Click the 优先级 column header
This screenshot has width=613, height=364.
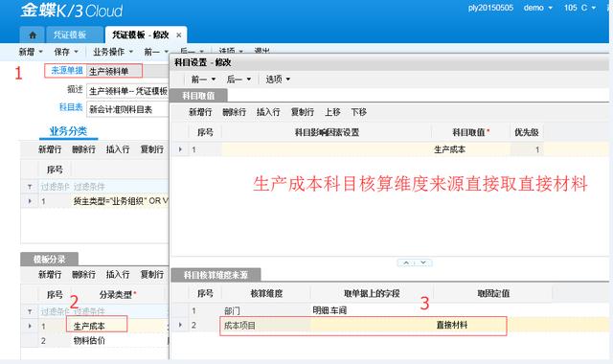click(x=527, y=132)
